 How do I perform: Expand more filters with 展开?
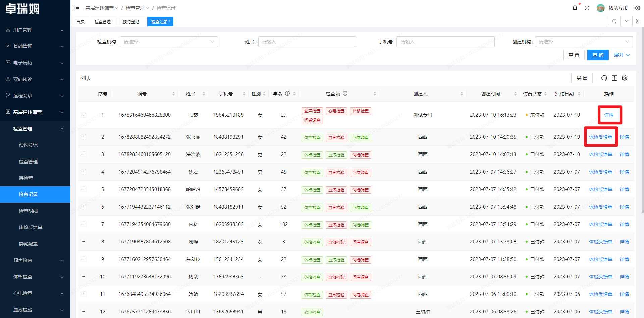click(622, 55)
